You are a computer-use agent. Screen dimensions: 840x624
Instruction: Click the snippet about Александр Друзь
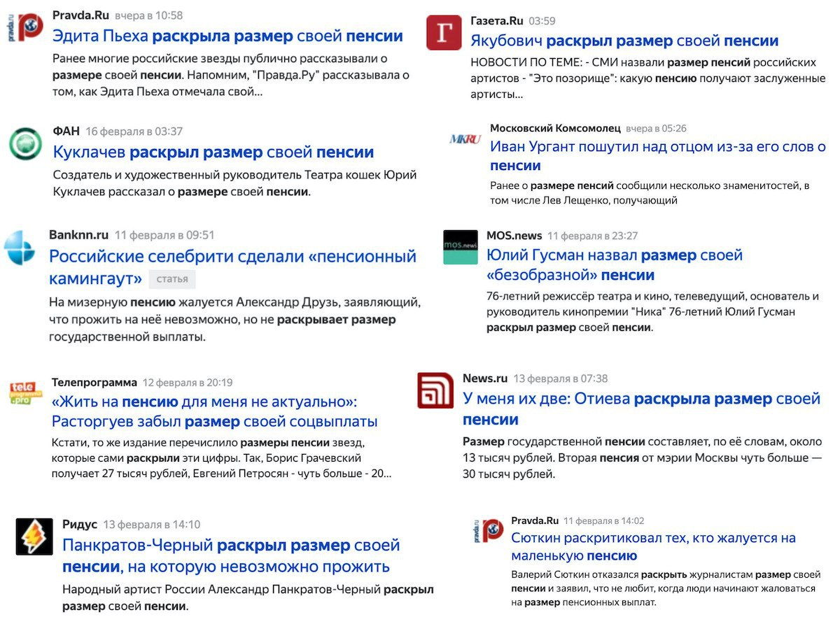click(x=234, y=320)
